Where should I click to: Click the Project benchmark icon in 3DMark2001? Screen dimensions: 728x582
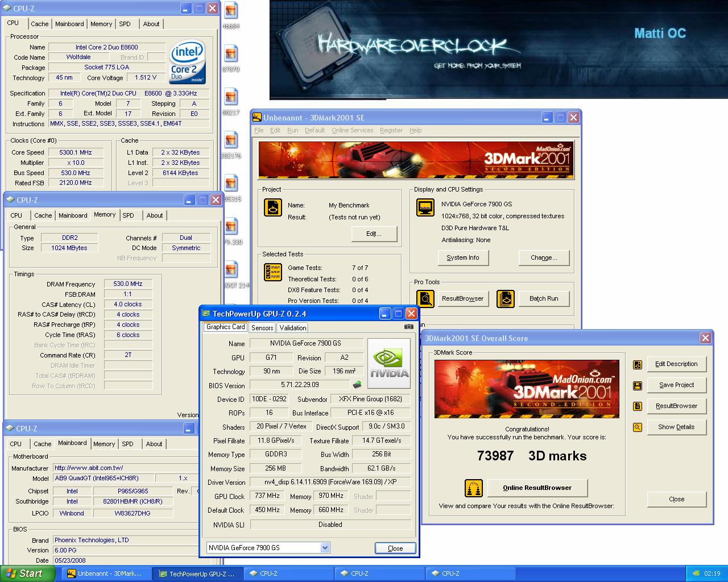coord(273,207)
